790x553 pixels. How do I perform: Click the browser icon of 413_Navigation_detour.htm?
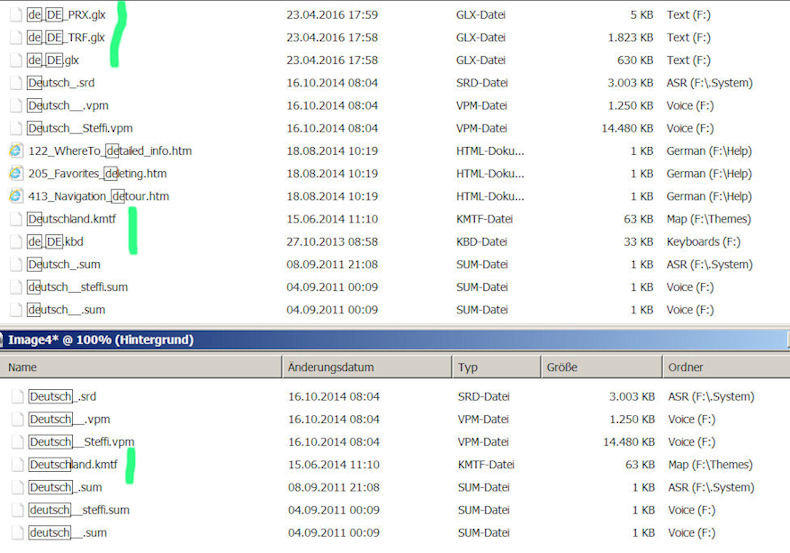point(16,196)
